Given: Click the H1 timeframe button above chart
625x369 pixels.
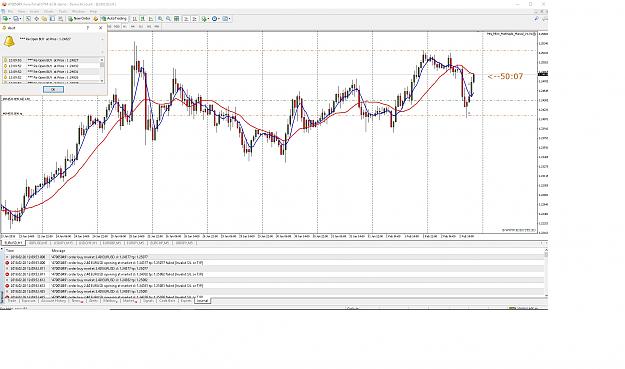Looking at the screenshot, I should [124, 26].
